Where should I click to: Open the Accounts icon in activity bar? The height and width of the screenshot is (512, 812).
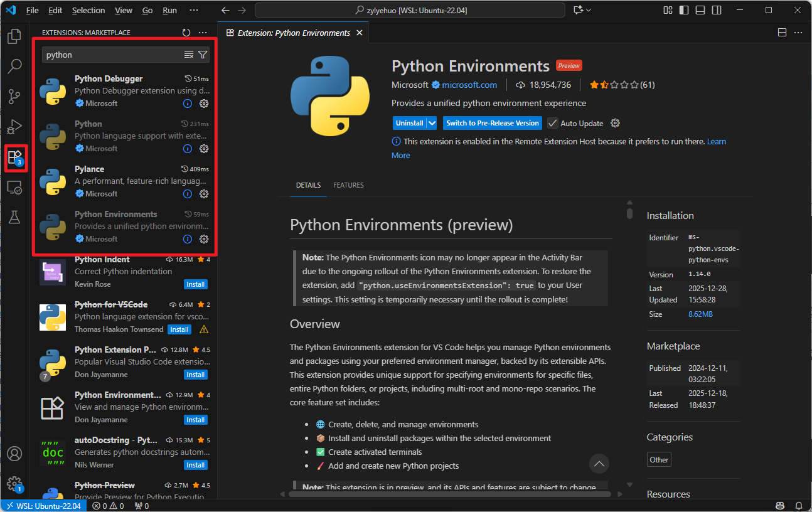pyautogui.click(x=14, y=454)
